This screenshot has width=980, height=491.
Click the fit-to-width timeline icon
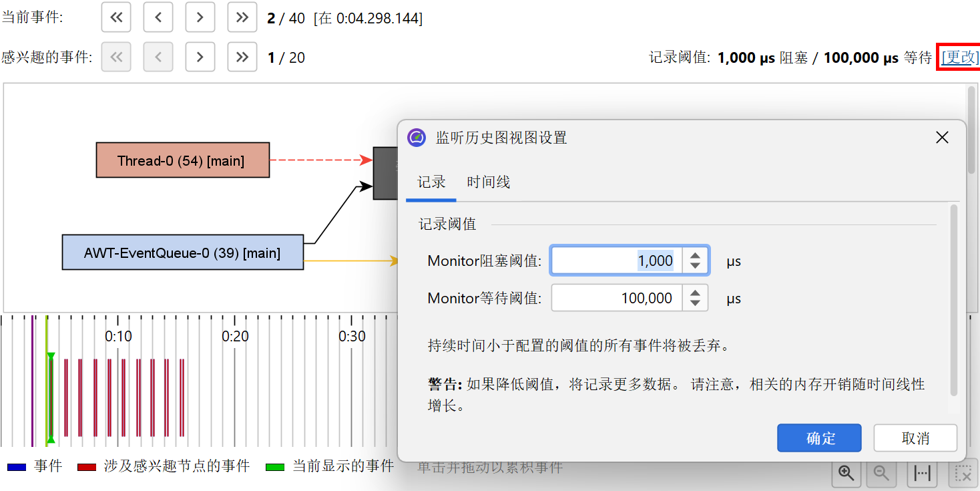click(x=922, y=474)
